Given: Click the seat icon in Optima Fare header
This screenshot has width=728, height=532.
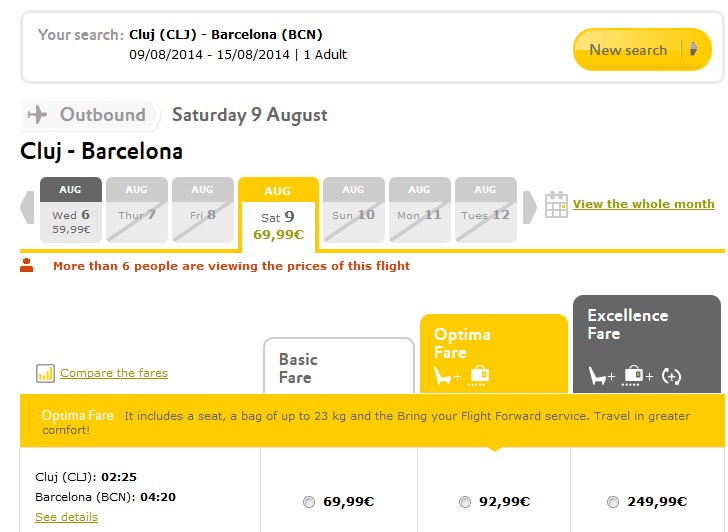Looking at the screenshot, I should (445, 376).
